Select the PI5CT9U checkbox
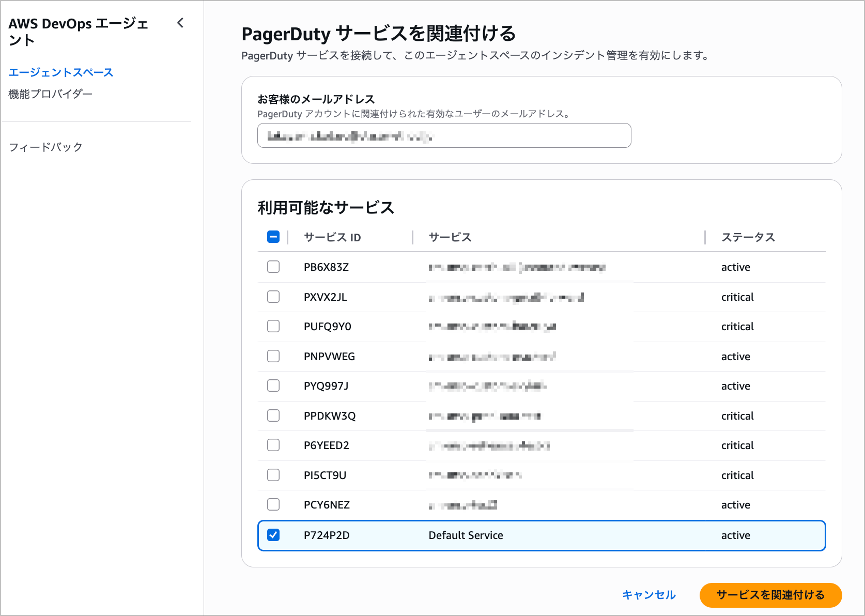The width and height of the screenshot is (865, 616). tap(273, 475)
